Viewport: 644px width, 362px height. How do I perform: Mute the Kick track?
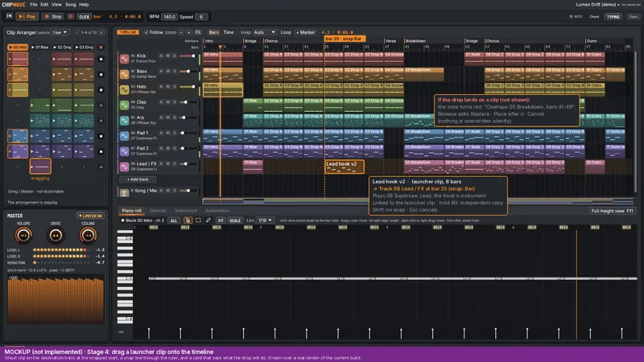[168, 56]
